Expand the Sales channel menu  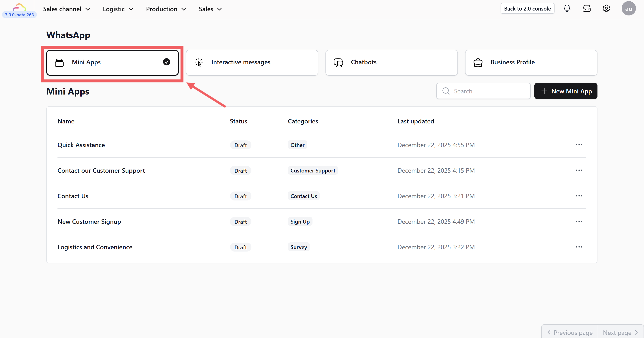[66, 9]
